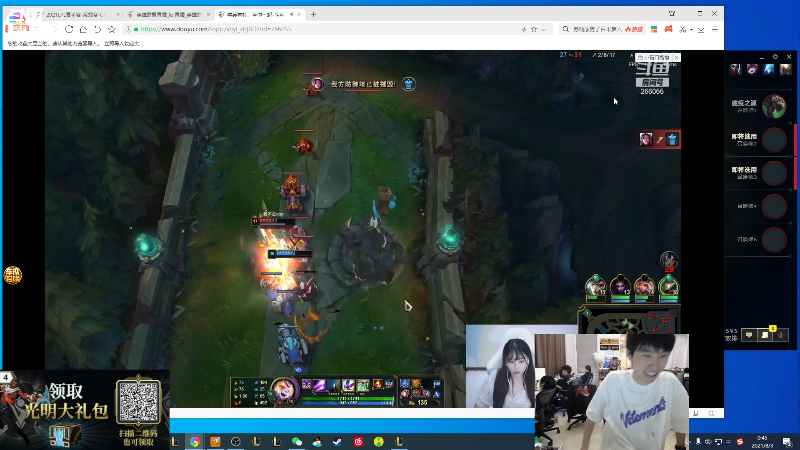Screen dimensions: 800x450
Task: Click teammate portrait second in ally row
Action: (620, 286)
